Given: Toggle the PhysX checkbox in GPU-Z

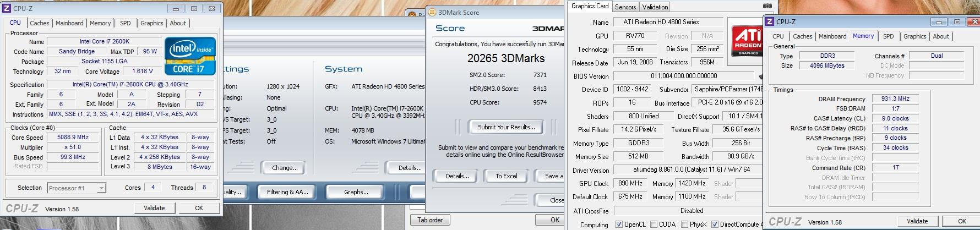Looking at the screenshot, I should click(x=684, y=224).
